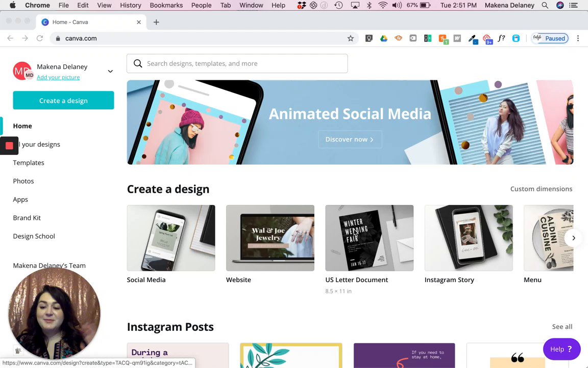Open the quotation-mark Instagram post template
Screen dimensions: 588x368
coord(518,355)
